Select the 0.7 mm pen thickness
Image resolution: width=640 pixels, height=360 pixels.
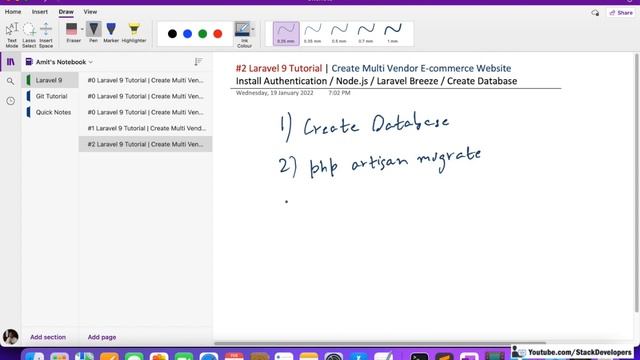pyautogui.click(x=366, y=33)
